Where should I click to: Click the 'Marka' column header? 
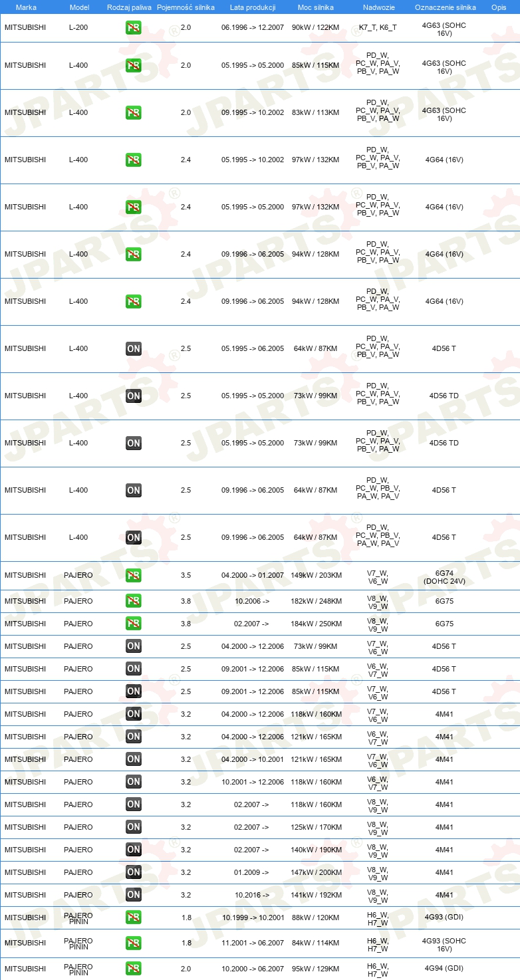click(x=26, y=7)
